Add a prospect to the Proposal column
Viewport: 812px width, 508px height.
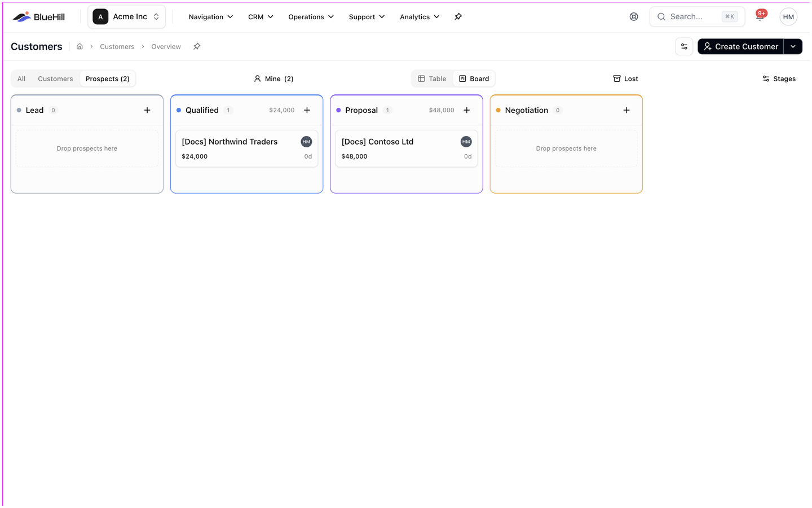click(467, 110)
